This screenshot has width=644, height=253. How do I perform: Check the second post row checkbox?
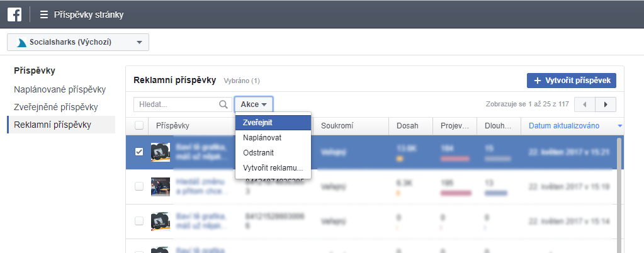tap(139, 186)
